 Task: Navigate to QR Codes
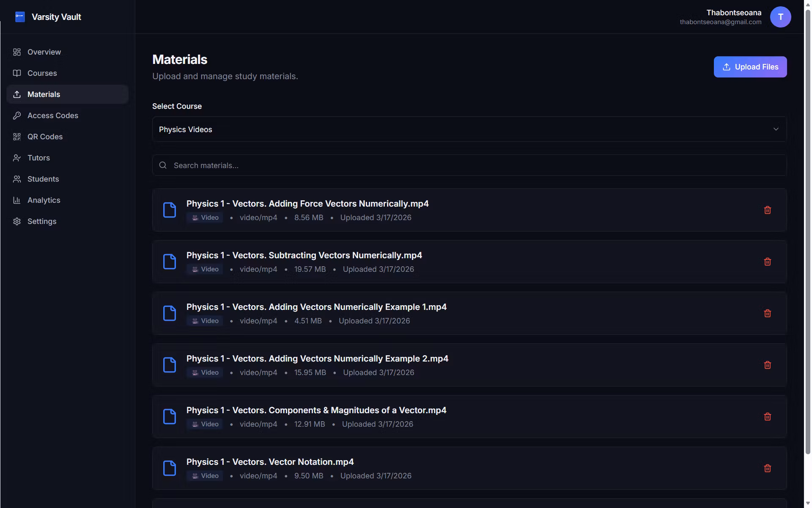68,137
